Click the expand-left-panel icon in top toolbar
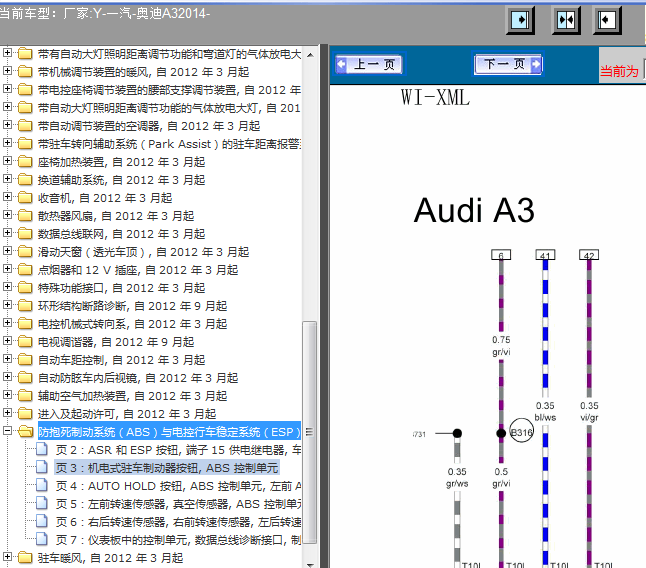The height and width of the screenshot is (568, 646). point(607,20)
